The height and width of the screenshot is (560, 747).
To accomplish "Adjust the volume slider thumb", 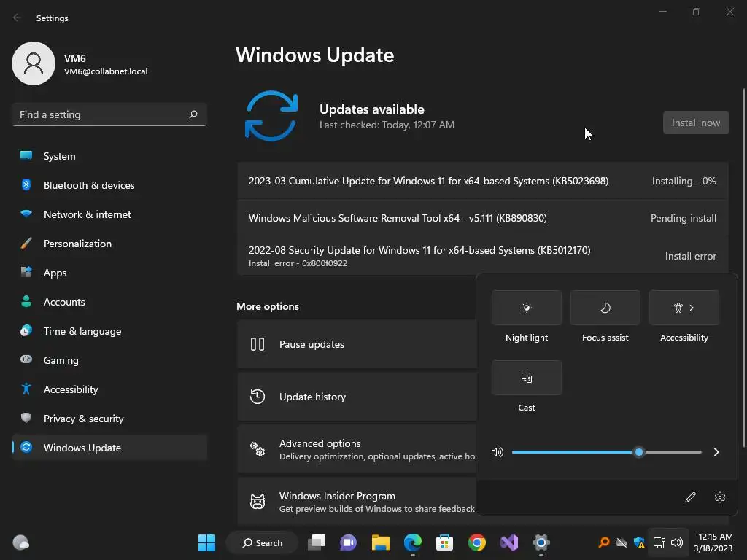I will (x=639, y=452).
